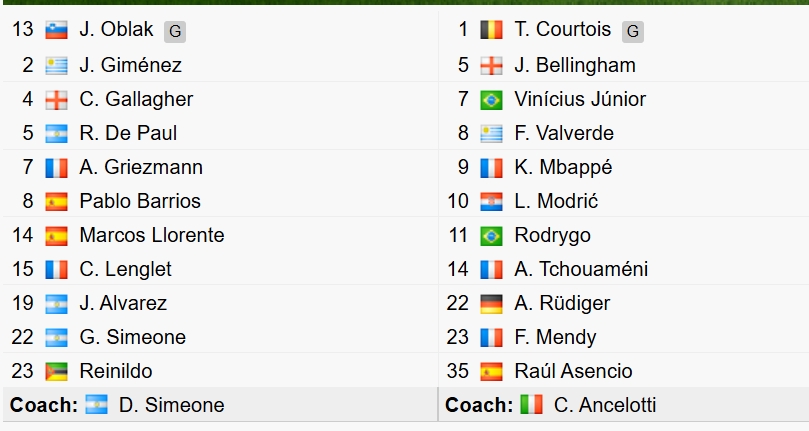Select player name Marcos Llorente

click(x=152, y=235)
